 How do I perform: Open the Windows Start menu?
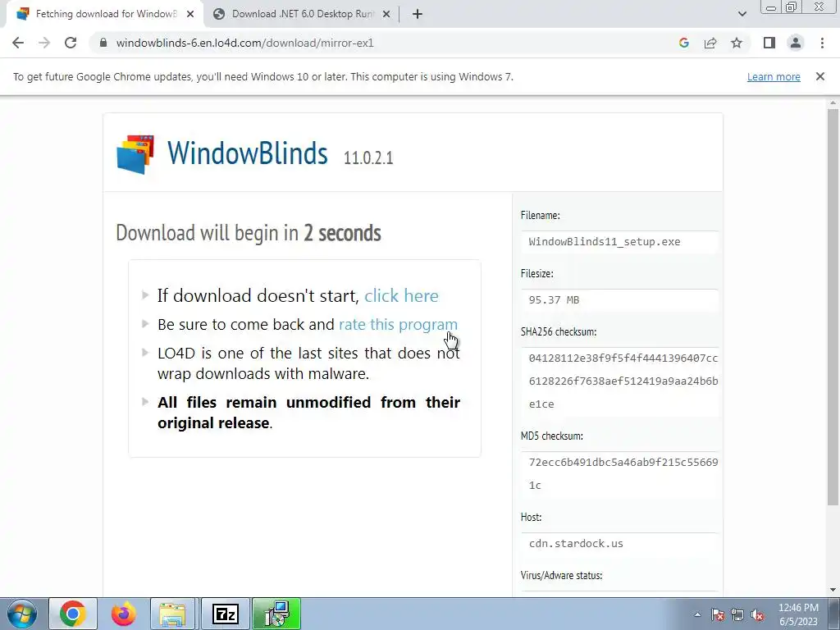[22, 614]
